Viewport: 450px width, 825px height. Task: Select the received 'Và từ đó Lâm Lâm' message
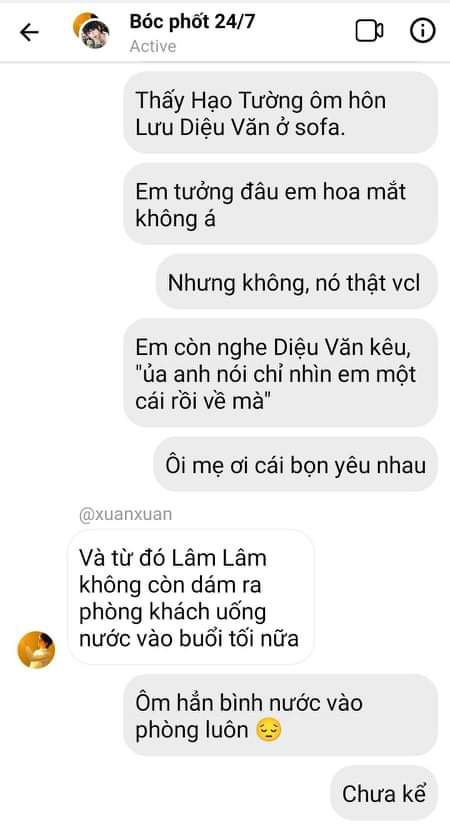[192, 597]
